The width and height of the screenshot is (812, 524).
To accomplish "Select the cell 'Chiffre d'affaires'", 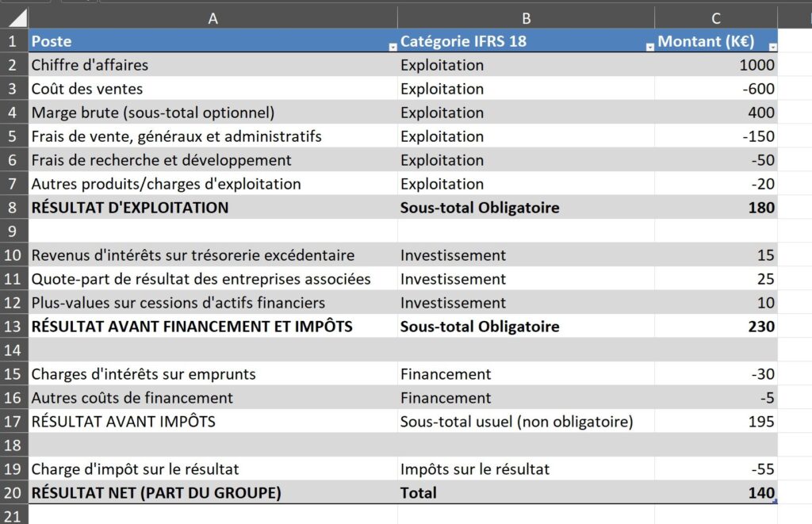I will click(213, 65).
